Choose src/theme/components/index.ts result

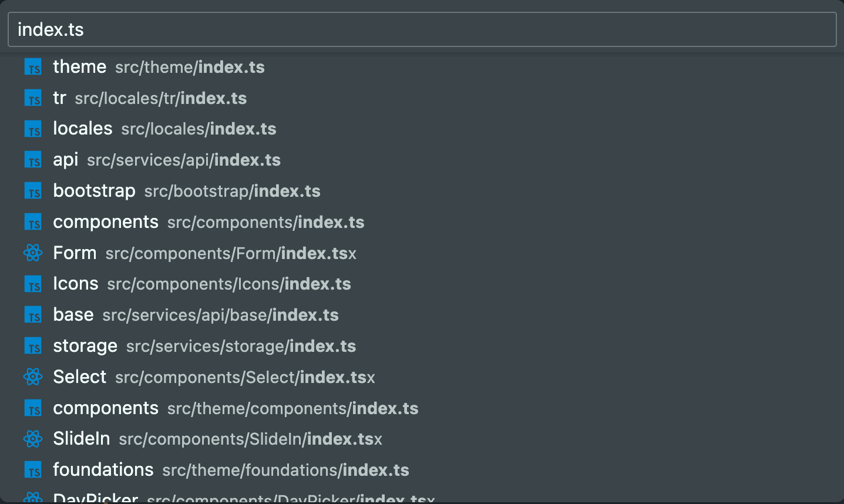point(236,408)
